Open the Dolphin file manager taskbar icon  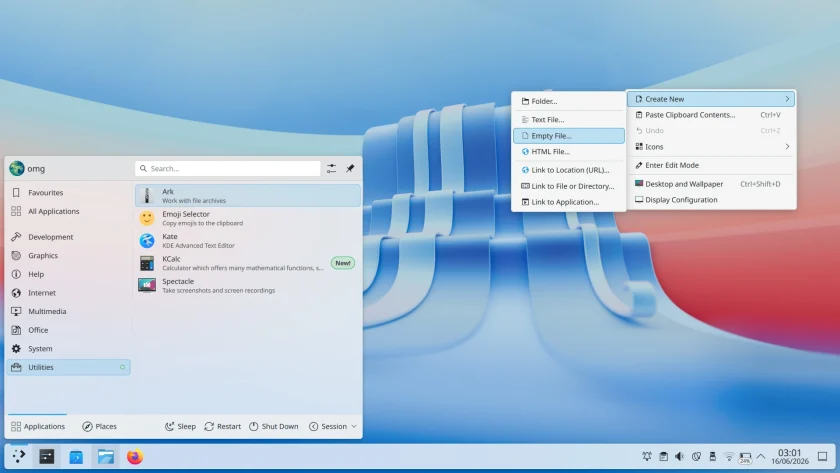tap(106, 456)
